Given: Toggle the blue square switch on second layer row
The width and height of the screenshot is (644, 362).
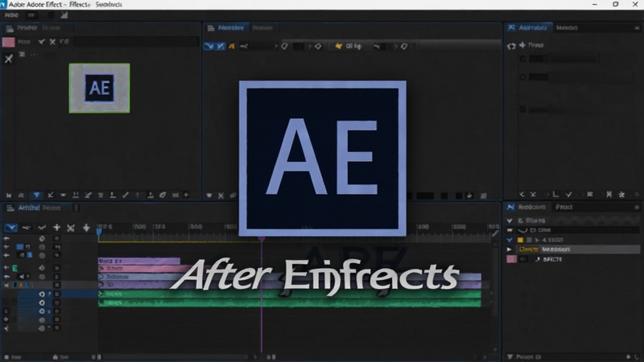Looking at the screenshot, I should click(19, 247).
